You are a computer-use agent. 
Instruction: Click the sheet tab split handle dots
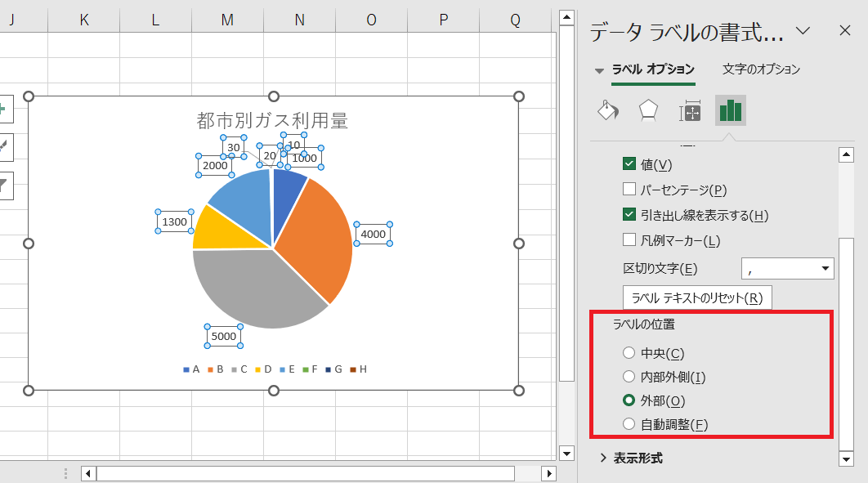[x=65, y=473]
